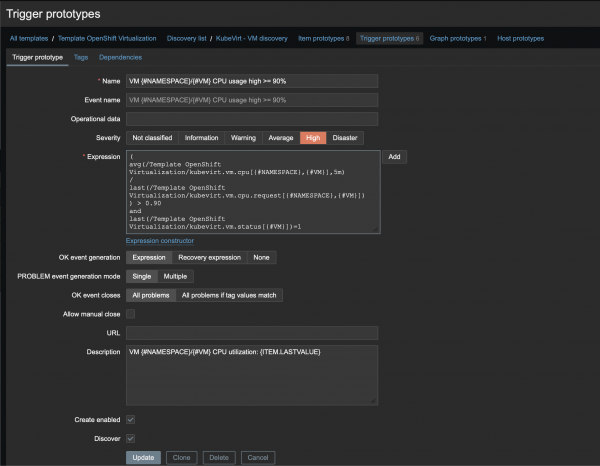Set severity to Disaster
Viewport: 600px width, 466px height.
click(345, 138)
